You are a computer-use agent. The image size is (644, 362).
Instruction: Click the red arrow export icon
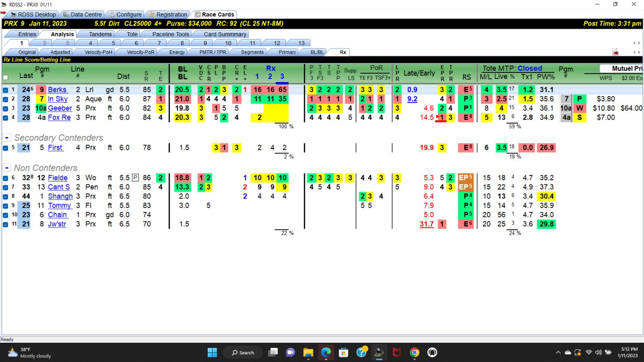pyautogui.click(x=616, y=52)
